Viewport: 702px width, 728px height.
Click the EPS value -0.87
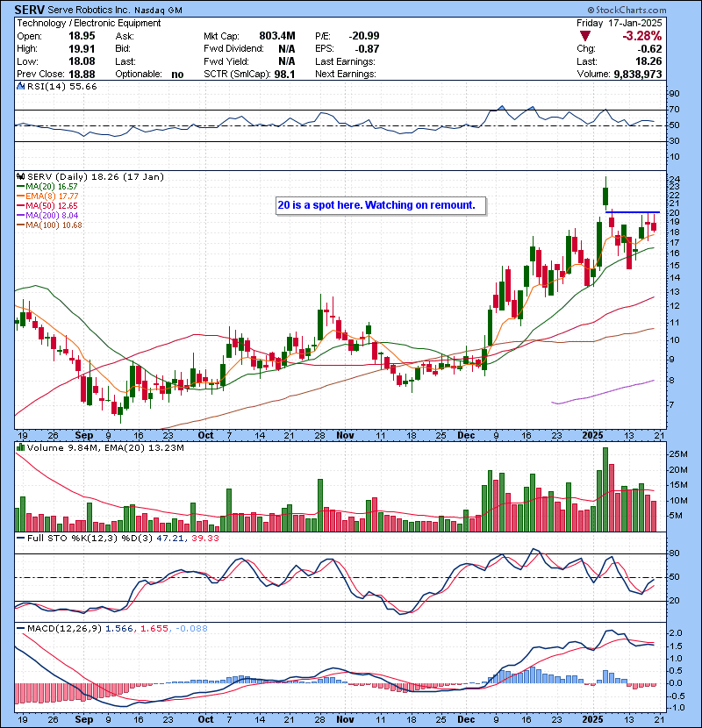(x=367, y=49)
